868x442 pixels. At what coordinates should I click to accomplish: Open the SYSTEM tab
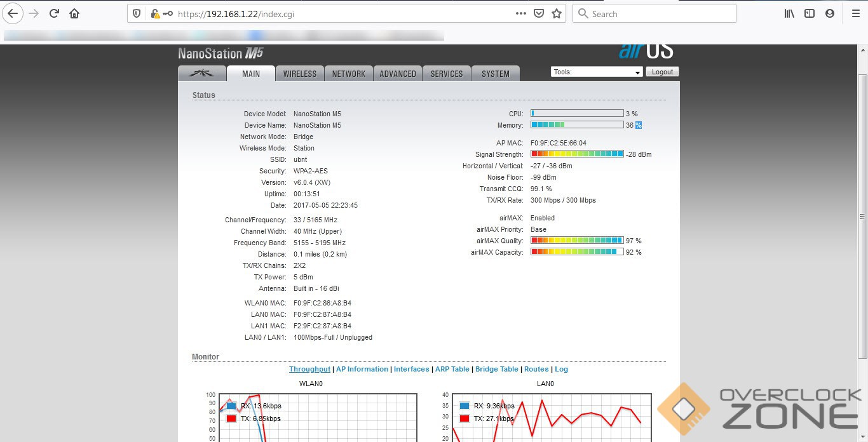[495, 74]
